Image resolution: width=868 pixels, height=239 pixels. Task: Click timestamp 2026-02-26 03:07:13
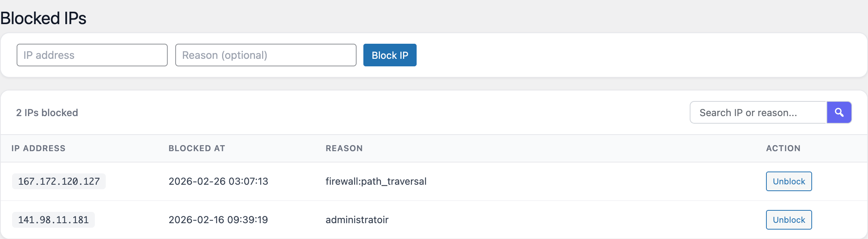(x=218, y=181)
